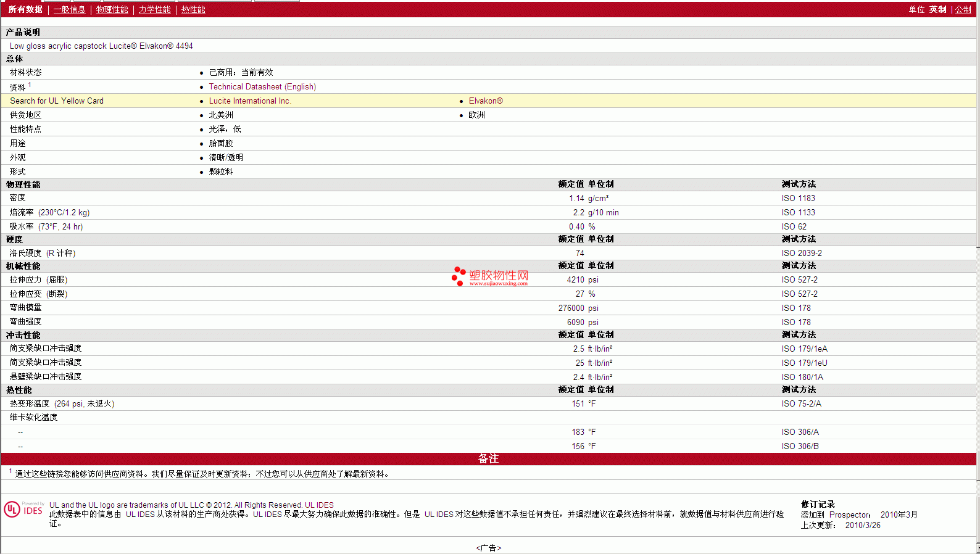Image resolution: width=980 pixels, height=554 pixels.
Task: Click the 欧洲 availability region
Action: pos(476,115)
